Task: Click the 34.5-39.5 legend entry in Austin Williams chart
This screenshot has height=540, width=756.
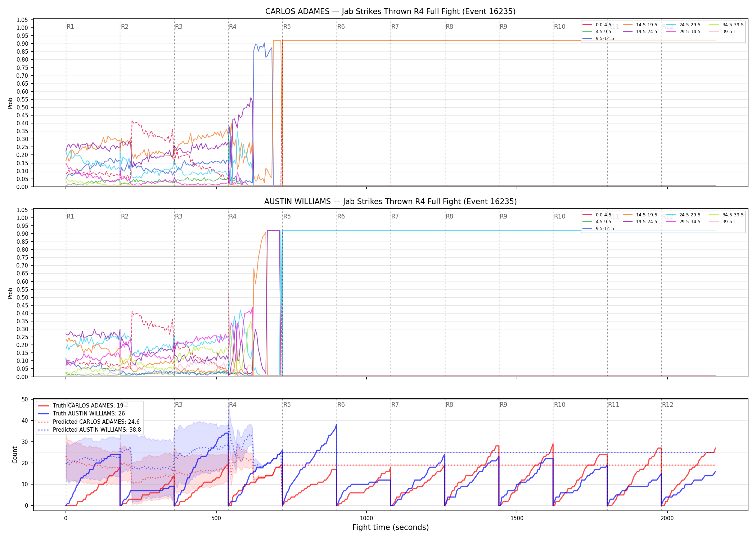Action: [726, 215]
